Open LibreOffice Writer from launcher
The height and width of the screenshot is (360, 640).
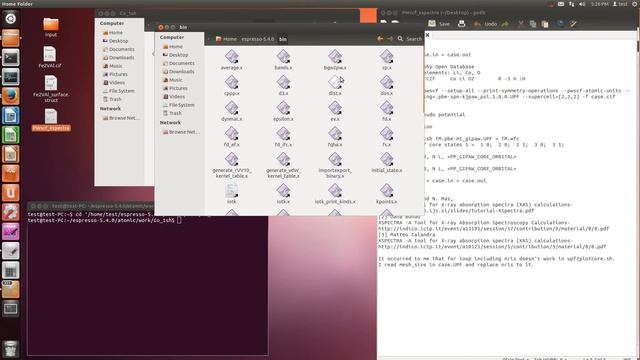(10, 116)
